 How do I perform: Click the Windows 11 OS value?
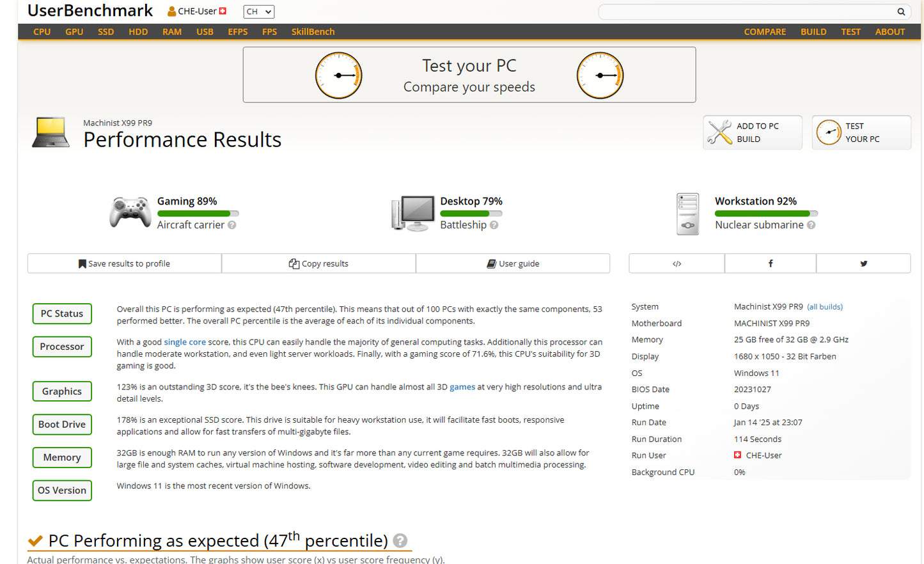756,373
